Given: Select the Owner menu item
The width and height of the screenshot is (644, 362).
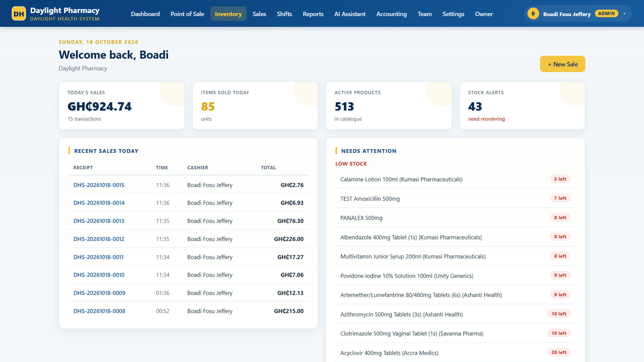Looking at the screenshot, I should (484, 14).
